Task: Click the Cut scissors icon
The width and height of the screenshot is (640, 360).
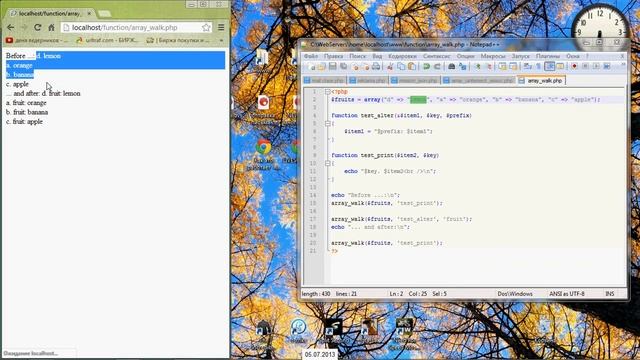Action: click(x=390, y=67)
